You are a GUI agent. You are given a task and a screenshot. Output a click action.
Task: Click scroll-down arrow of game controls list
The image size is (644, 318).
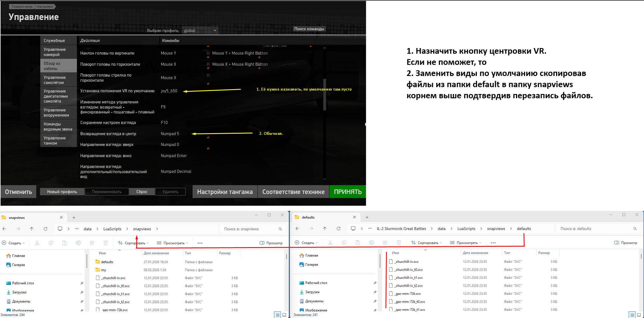[324, 179]
